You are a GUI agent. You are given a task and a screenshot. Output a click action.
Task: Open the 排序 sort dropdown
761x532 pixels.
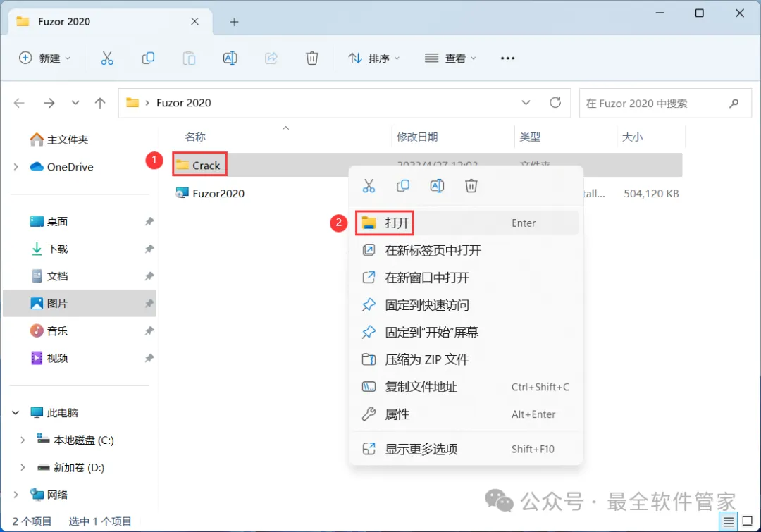coord(373,58)
